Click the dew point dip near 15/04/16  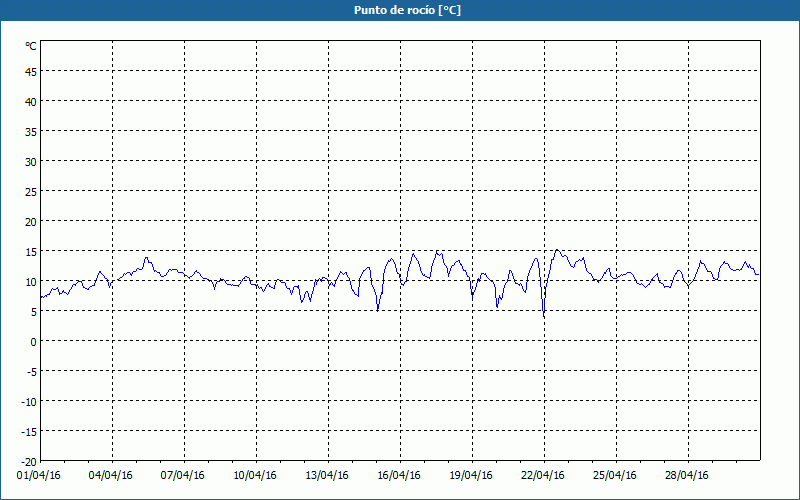(378, 309)
